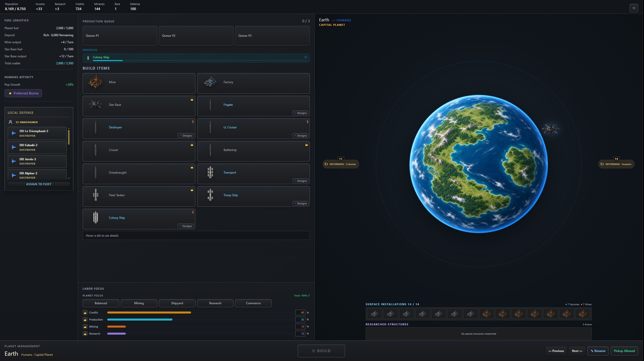Screen dimensions: 644x361
Task: Click the Star Base build icon
Action: coord(96,105)
